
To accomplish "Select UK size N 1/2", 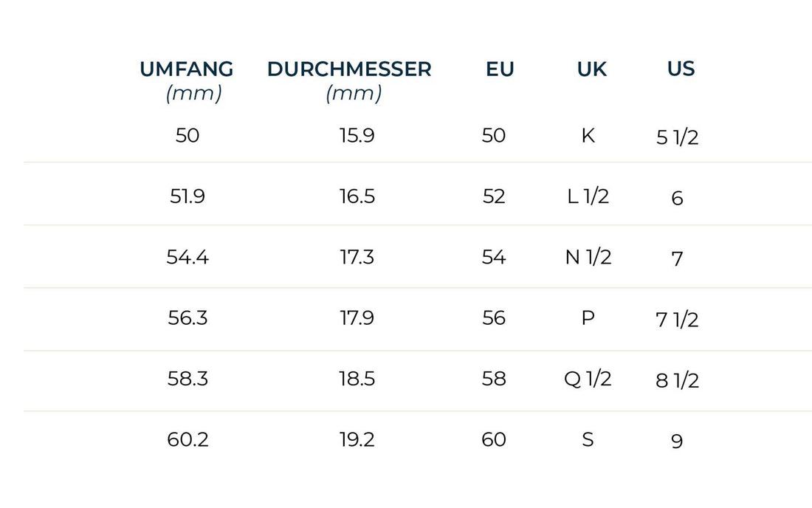I will click(588, 258).
